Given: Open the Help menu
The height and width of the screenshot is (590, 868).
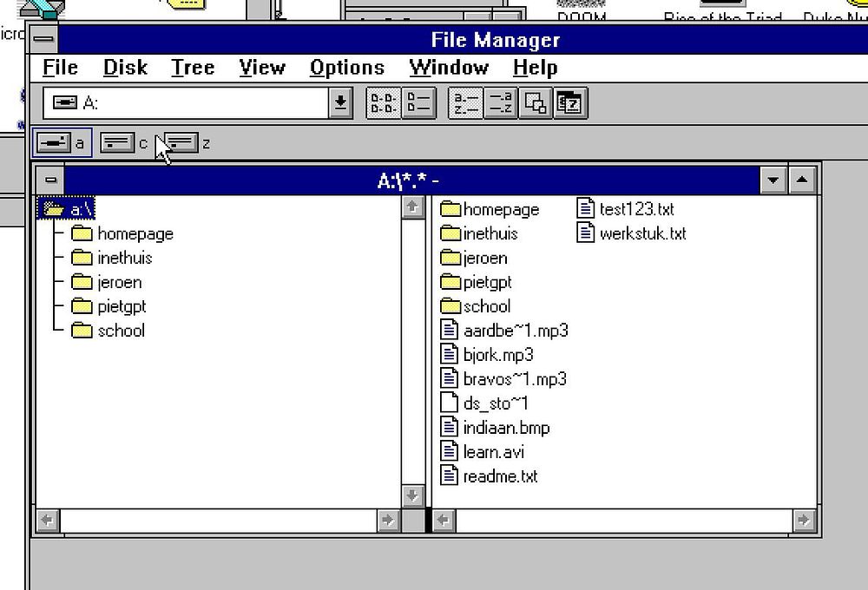Looking at the screenshot, I should (536, 68).
